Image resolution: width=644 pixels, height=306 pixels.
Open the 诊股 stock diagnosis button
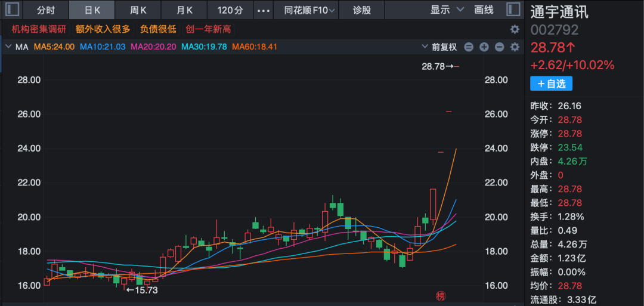pyautogui.click(x=361, y=10)
